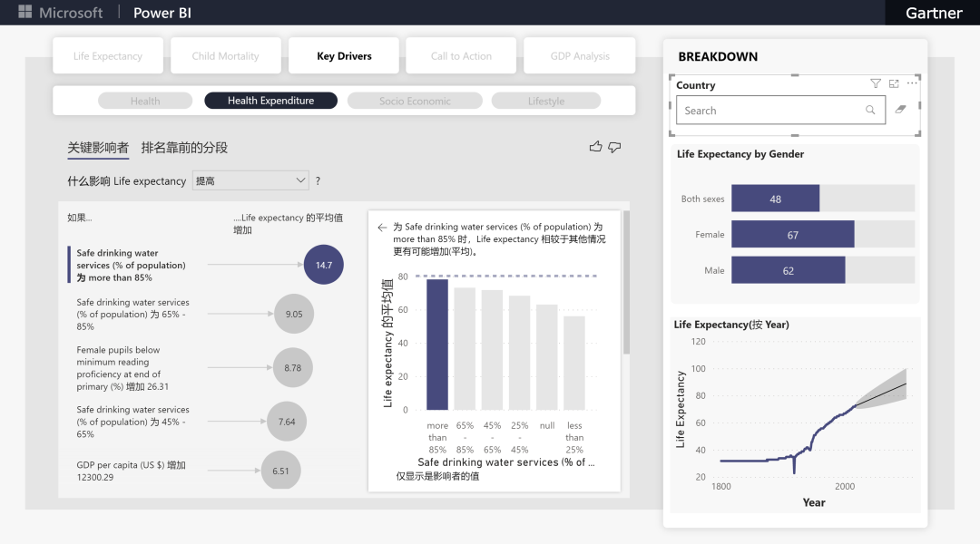Select the 14.7 influencer bubble
Viewport: 980px width, 544px height.
324,265
